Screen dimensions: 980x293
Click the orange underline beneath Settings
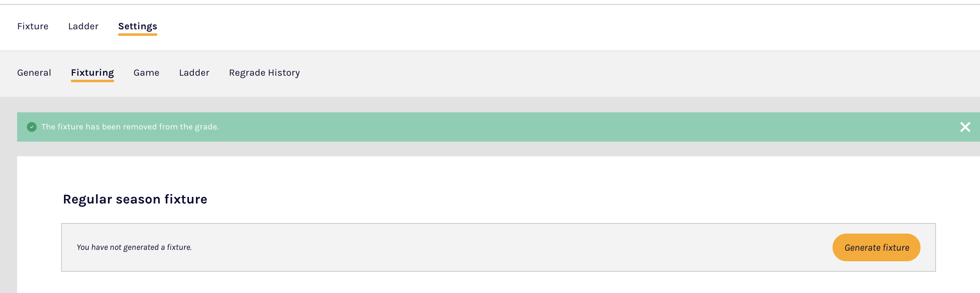pos(137,35)
